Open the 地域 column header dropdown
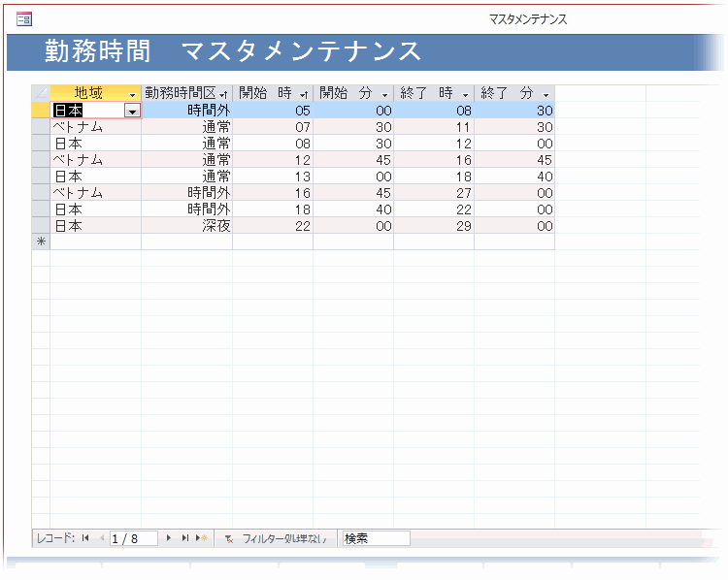728x580 pixels. coord(132,95)
